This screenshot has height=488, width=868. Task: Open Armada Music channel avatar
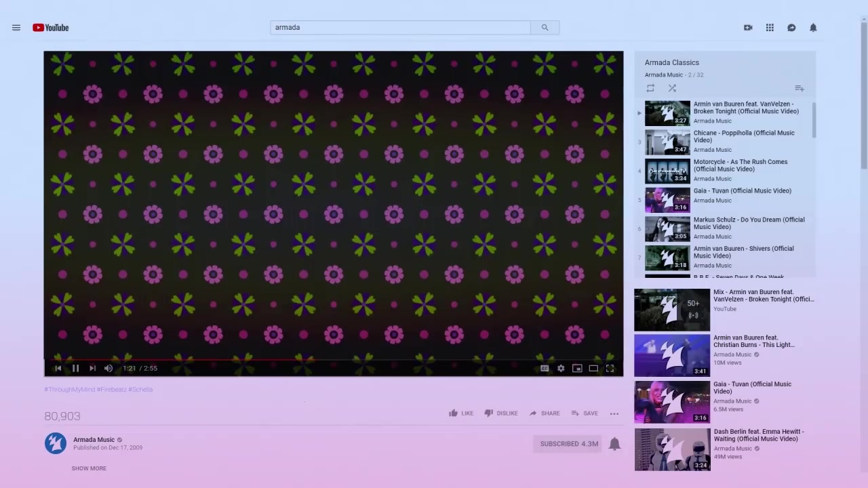tap(56, 443)
